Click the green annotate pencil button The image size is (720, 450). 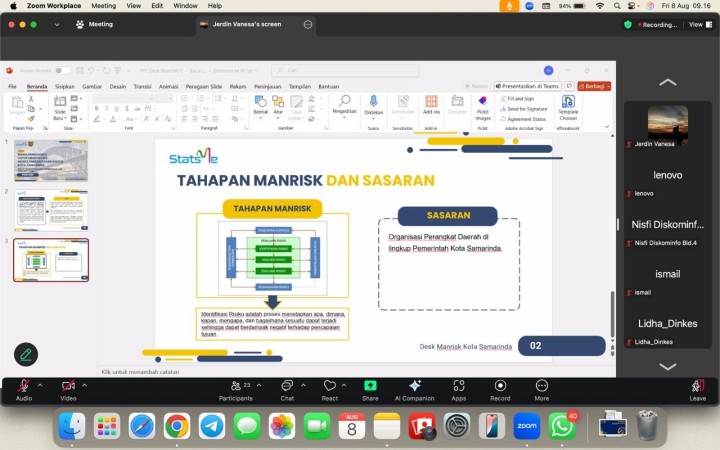[26, 354]
